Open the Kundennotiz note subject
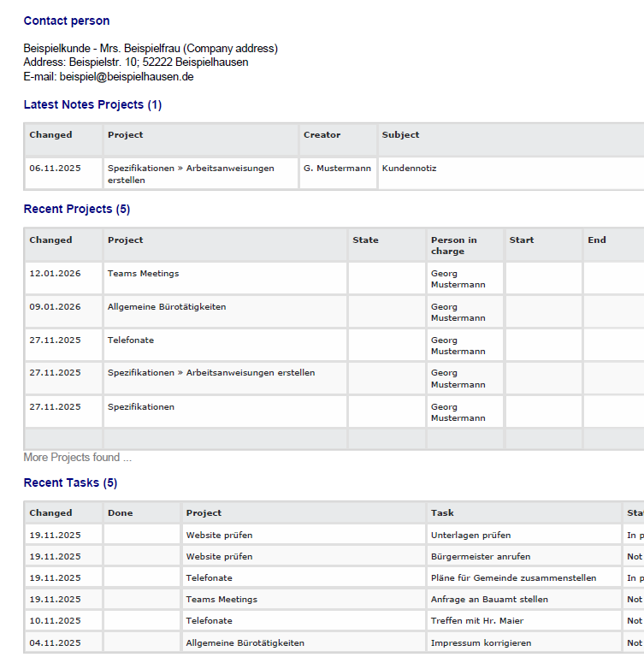The image size is (644, 663). tap(409, 169)
